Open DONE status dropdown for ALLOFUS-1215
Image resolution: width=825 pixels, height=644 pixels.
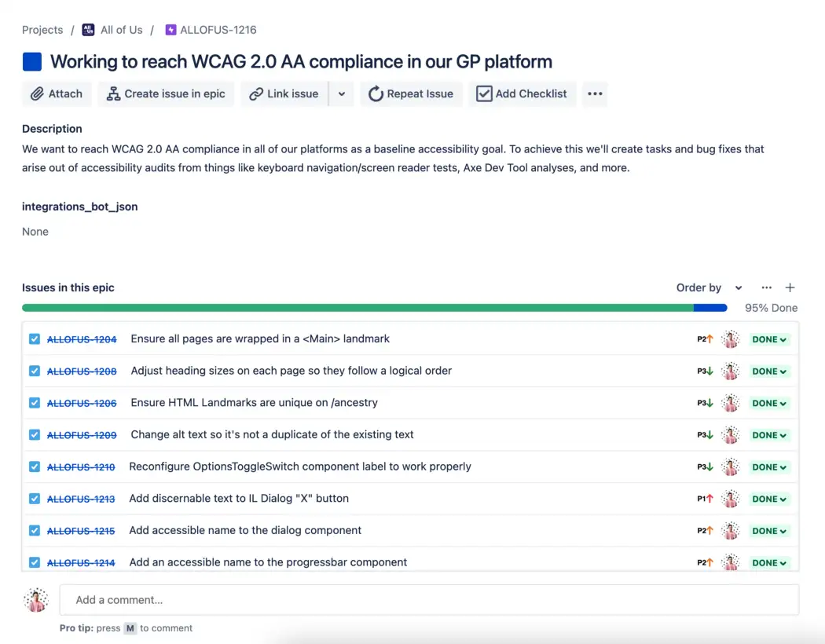(768, 531)
